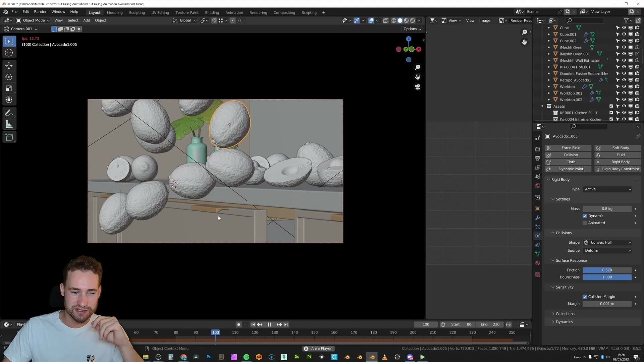The image size is (644, 362).
Task: Open the viewport Options dropdown
Action: pyautogui.click(x=412, y=29)
